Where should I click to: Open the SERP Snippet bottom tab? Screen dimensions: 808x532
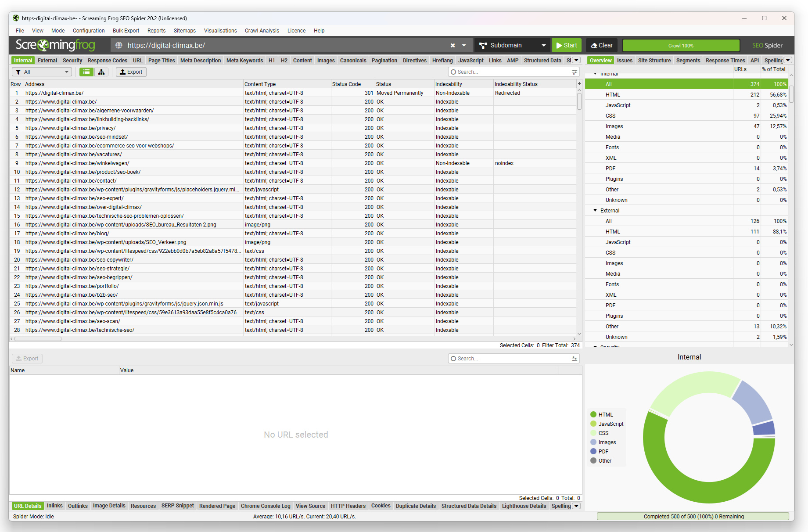point(178,506)
